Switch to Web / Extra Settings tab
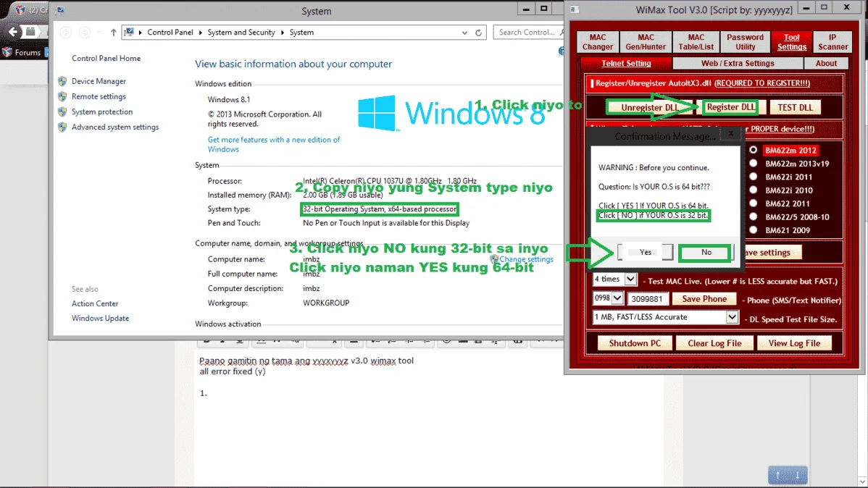The height and width of the screenshot is (488, 868). [738, 63]
